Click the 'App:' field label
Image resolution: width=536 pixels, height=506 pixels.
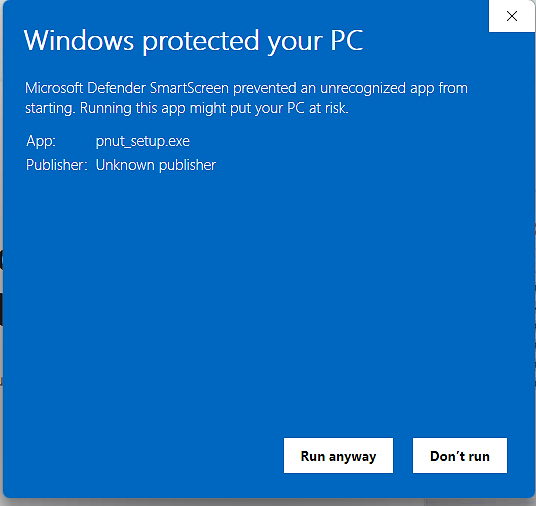tap(41, 141)
